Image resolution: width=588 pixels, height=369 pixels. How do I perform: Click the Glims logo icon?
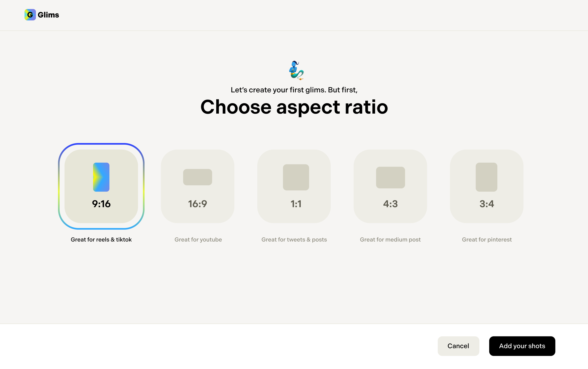pos(30,15)
